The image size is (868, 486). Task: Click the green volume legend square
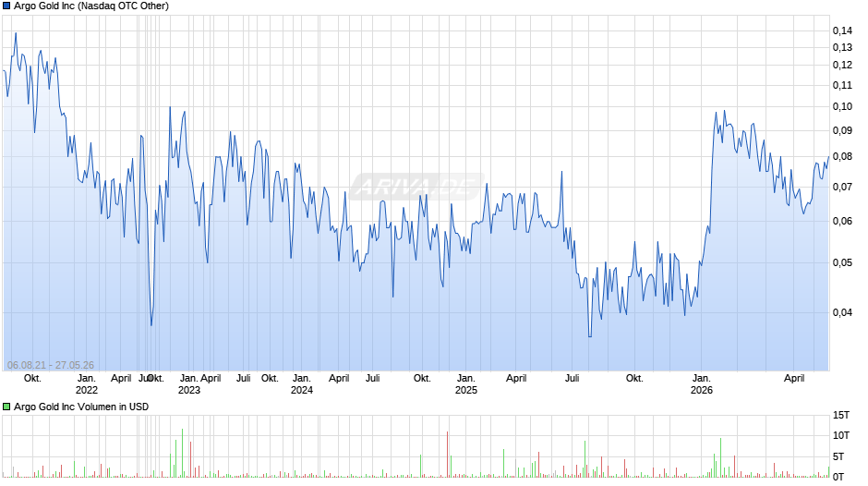(x=6, y=407)
